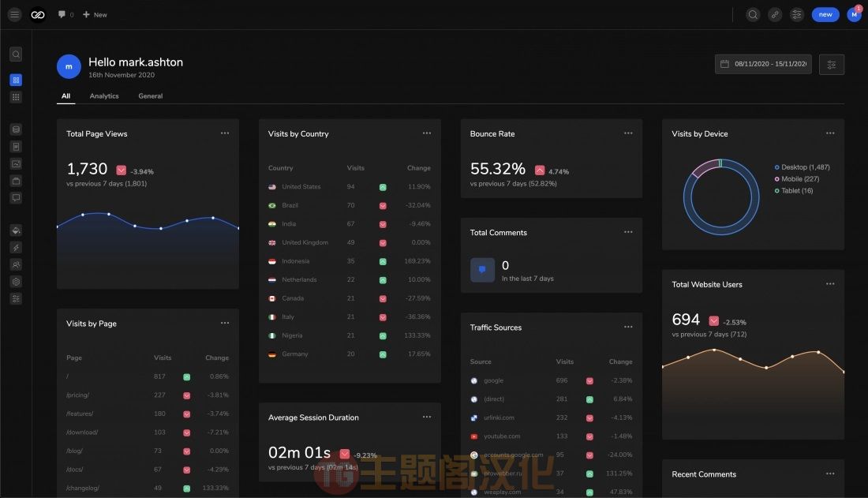The height and width of the screenshot is (498, 868).
Task: Click the blue comment icon in Total Comments
Action: point(482,271)
